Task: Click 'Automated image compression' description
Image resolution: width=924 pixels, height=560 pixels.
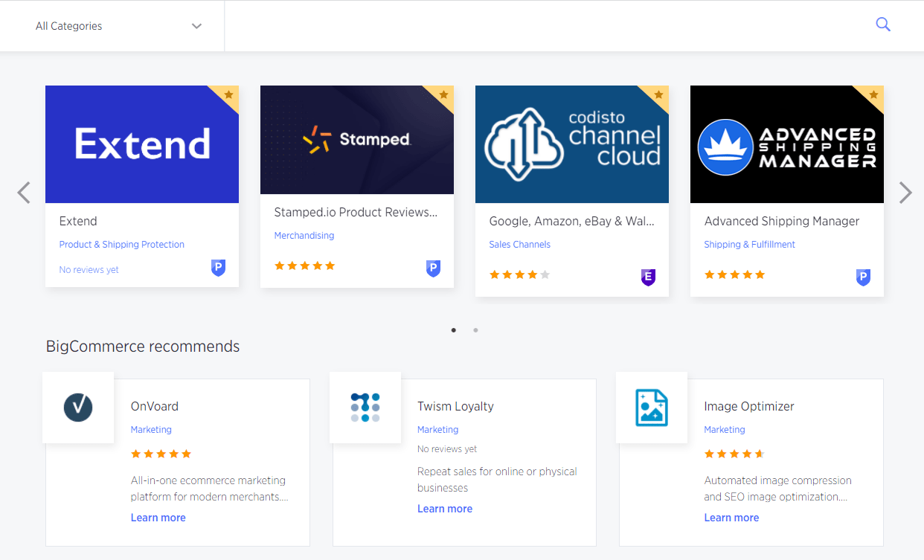Action: [777, 489]
